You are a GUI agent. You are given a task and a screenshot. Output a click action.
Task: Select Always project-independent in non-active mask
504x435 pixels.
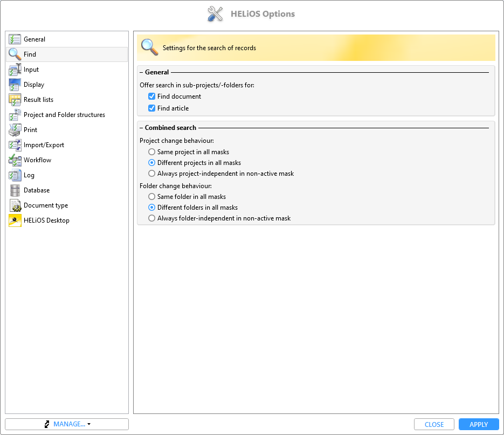(x=151, y=174)
